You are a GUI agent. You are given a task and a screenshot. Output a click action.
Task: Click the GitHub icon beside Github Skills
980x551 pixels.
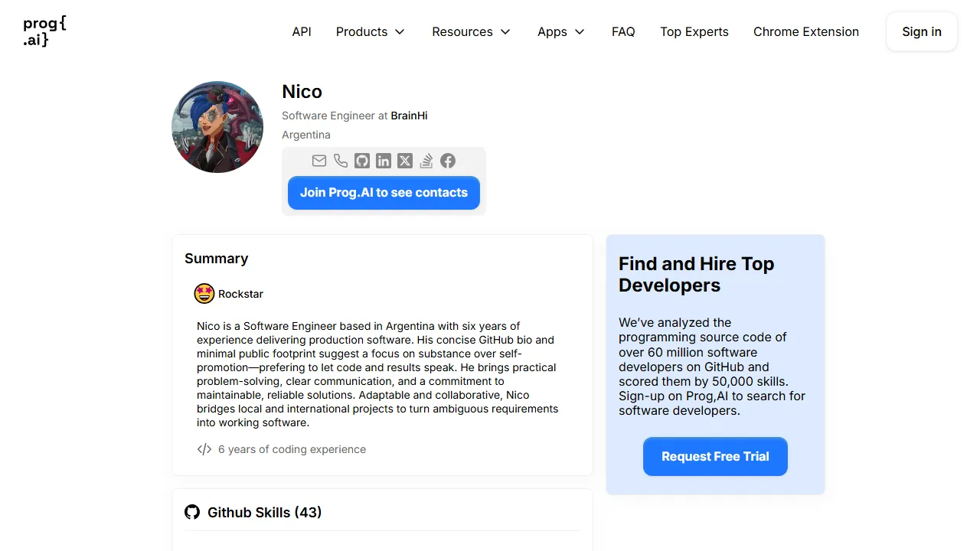point(192,512)
